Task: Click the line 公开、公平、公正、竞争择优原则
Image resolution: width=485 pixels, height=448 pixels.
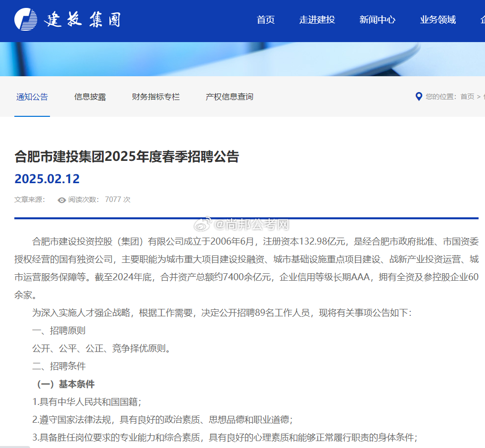Action: (x=101, y=348)
